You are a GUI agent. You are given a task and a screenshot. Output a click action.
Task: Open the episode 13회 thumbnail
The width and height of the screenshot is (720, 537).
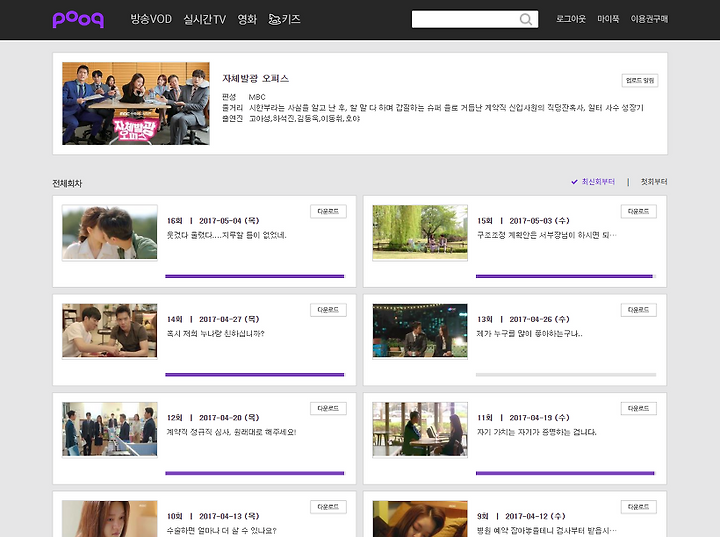pyautogui.click(x=420, y=331)
